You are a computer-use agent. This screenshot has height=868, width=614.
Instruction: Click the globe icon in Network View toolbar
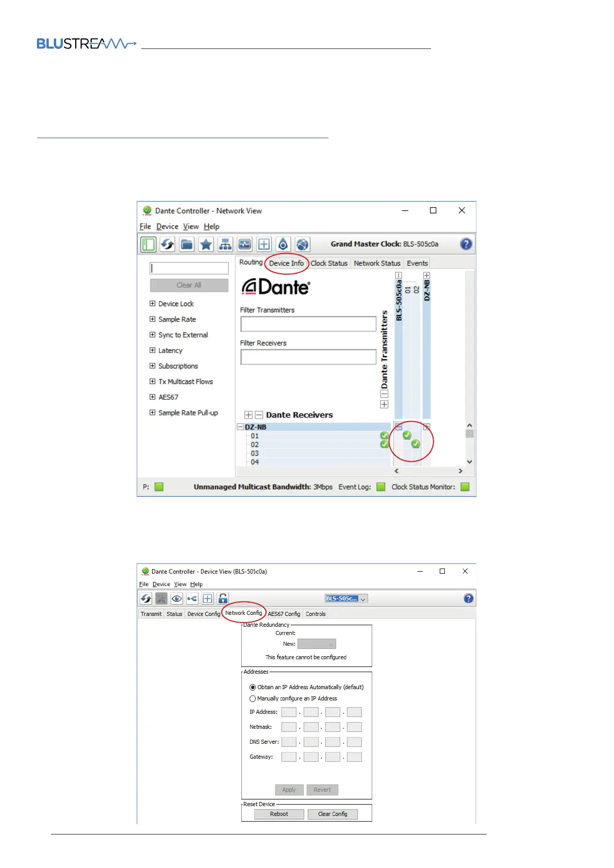point(303,244)
